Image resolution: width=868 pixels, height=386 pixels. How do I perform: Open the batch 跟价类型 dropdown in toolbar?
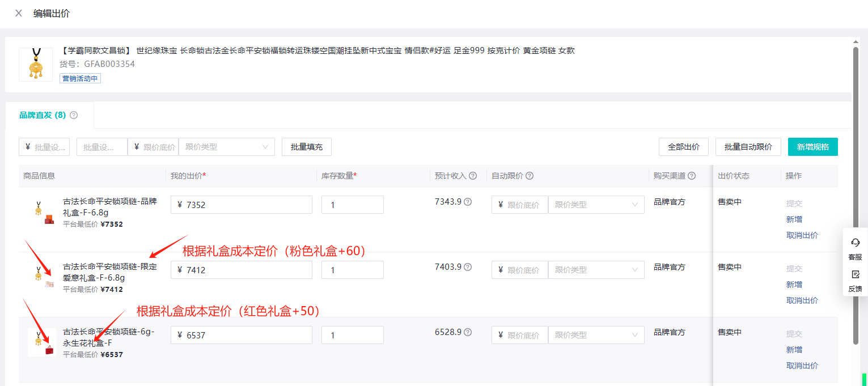[226, 147]
